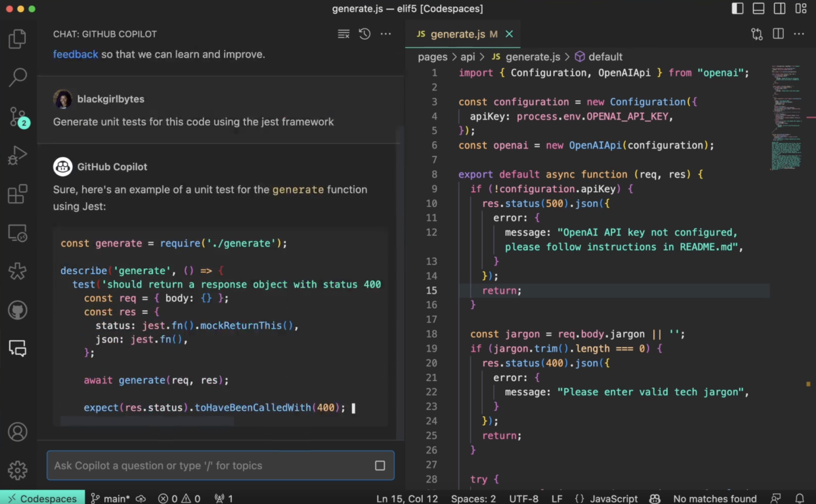This screenshot has height=504, width=816.
Task: Change file encoding UTF-8
Action: tap(524, 498)
